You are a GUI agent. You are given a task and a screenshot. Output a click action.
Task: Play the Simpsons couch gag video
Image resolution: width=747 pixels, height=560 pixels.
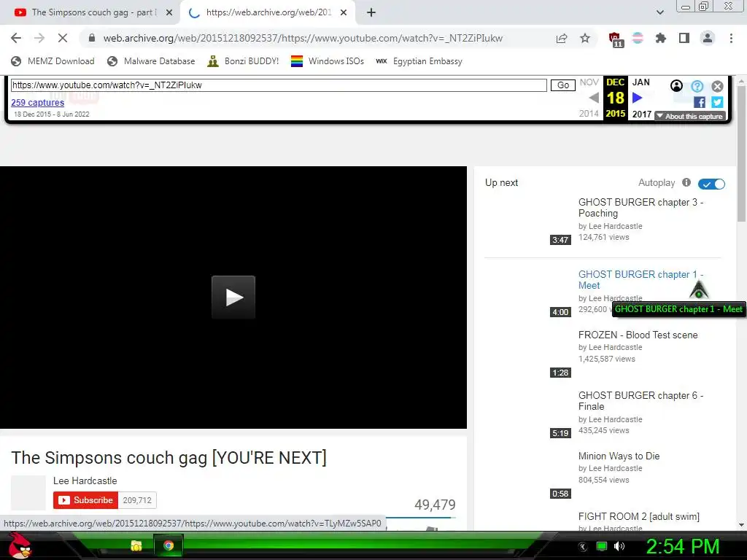[233, 297]
